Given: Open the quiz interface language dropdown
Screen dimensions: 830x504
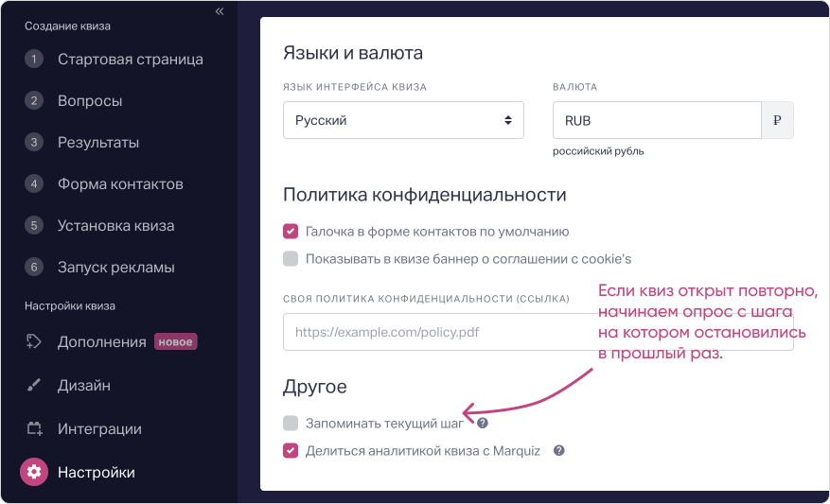Looking at the screenshot, I should coord(403,121).
